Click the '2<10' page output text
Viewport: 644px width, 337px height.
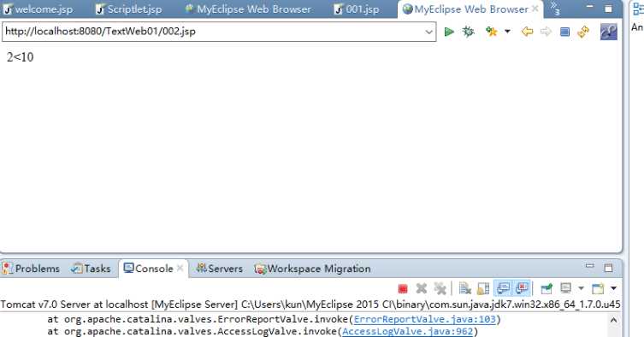pos(21,57)
